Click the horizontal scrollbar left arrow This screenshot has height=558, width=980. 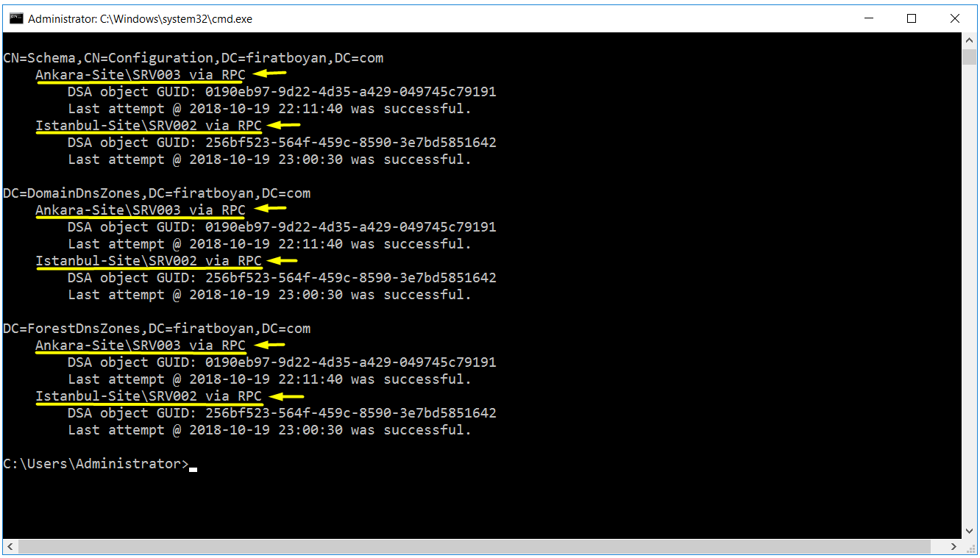point(10,546)
